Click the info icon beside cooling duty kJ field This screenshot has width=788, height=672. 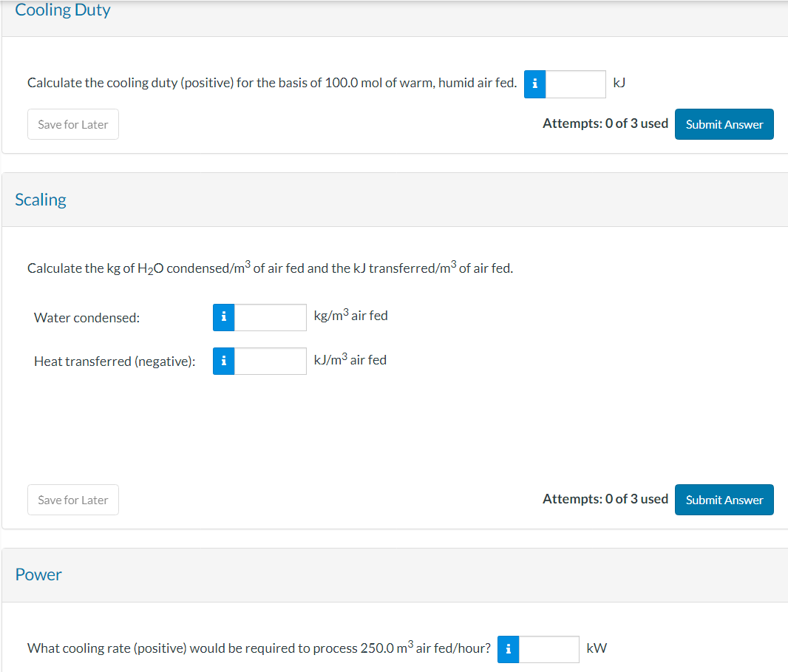pyautogui.click(x=534, y=84)
